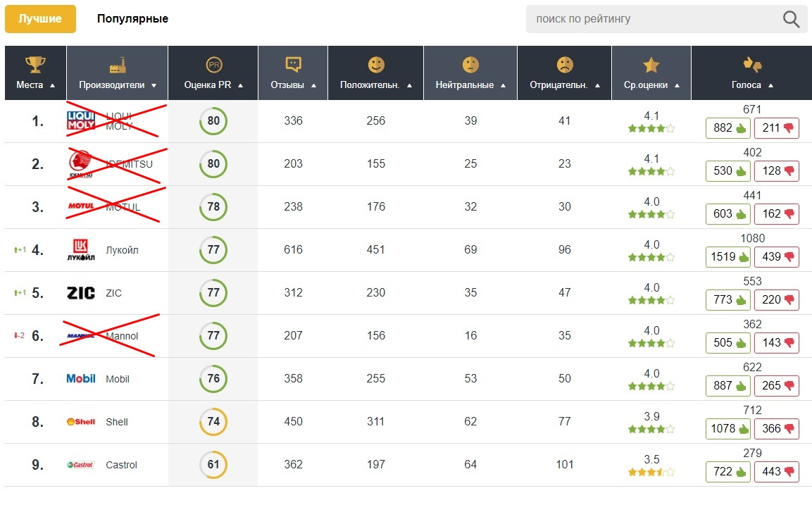Viewport: 812px width, 505px height.
Task: Click the thumbs icon above Голоса
Action: tap(752, 65)
